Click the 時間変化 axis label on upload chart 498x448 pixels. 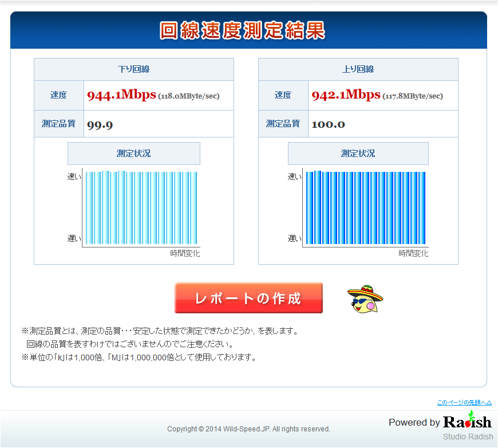tap(413, 253)
